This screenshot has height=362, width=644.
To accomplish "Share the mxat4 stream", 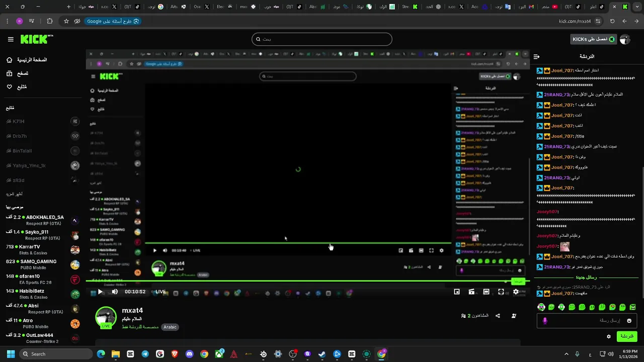I will (498, 316).
